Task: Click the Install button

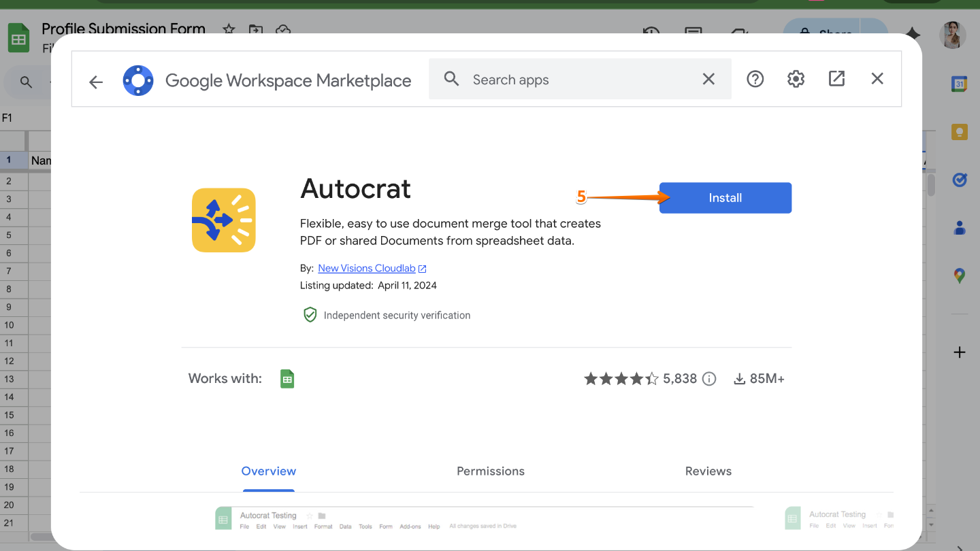Action: (725, 197)
